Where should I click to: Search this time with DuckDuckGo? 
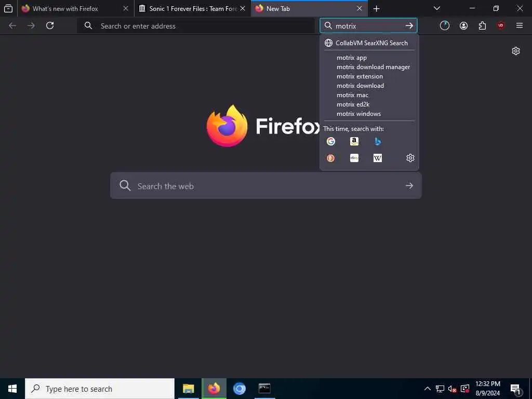[x=331, y=158]
